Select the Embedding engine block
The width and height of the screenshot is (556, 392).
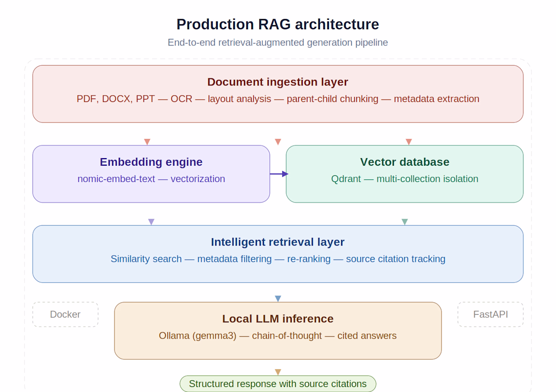(151, 174)
